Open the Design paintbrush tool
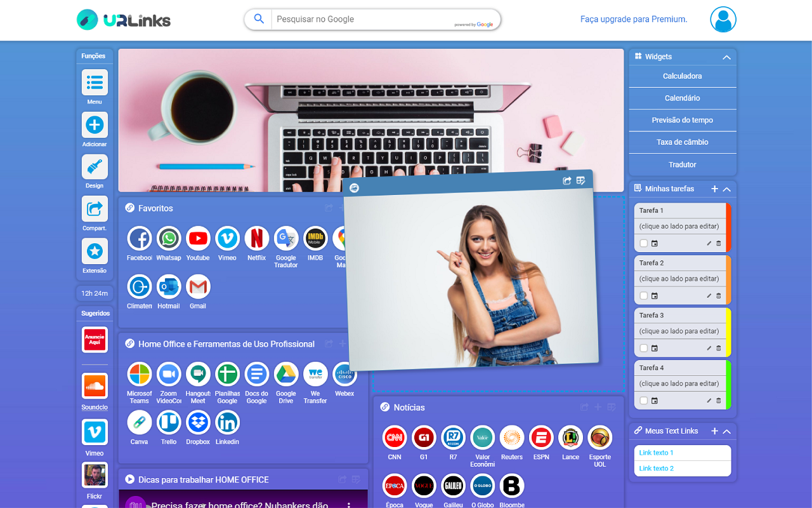This screenshot has width=812, height=508. pos(95,167)
